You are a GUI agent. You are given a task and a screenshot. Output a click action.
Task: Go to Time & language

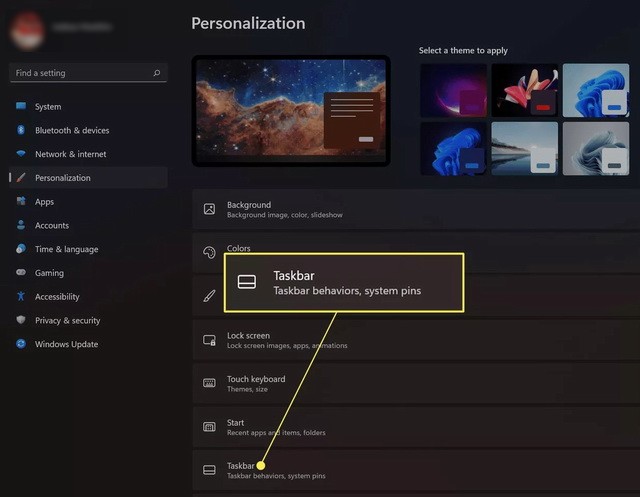pyautogui.click(x=88, y=248)
